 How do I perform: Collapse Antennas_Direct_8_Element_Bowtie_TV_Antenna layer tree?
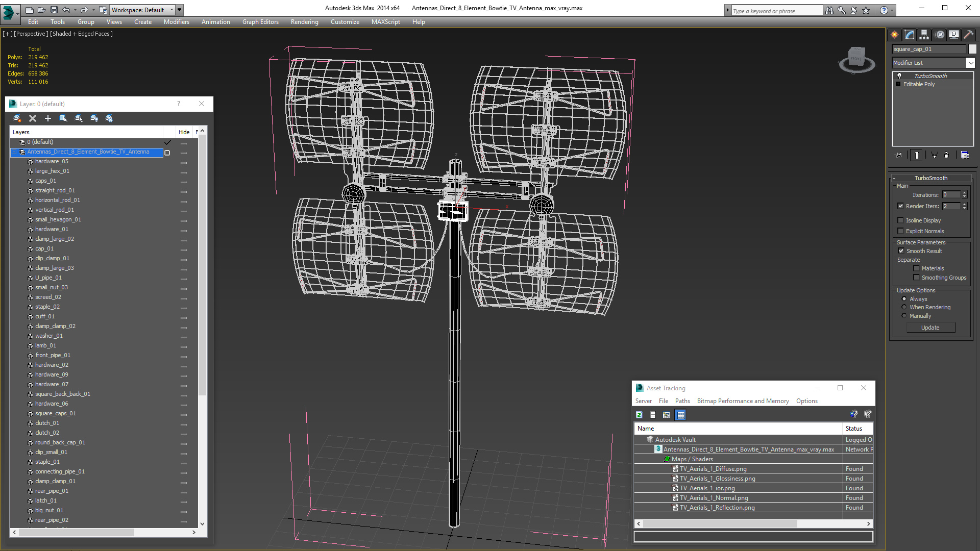[x=14, y=152]
